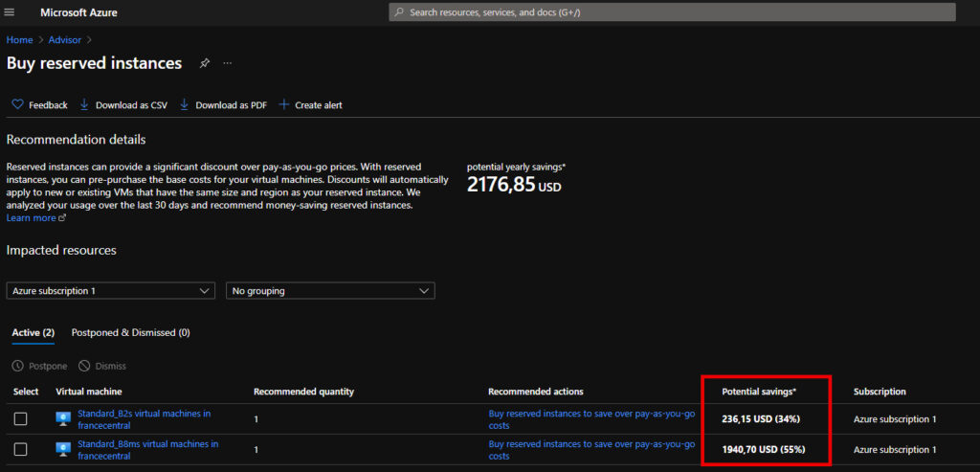Click the Impacted resources heading
Viewport: 980px width, 472px height.
[61, 250]
